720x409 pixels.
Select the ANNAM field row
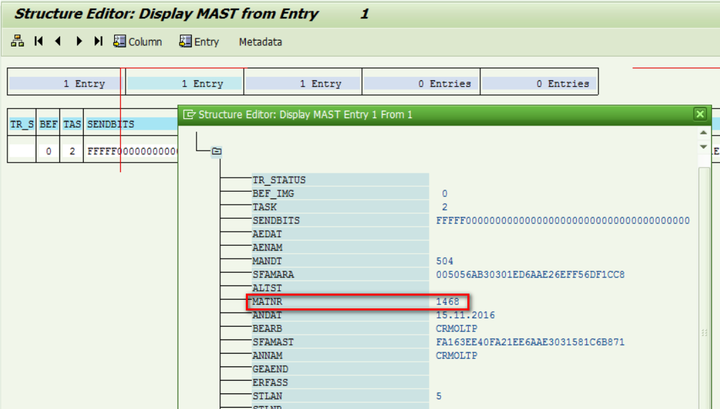pos(340,356)
